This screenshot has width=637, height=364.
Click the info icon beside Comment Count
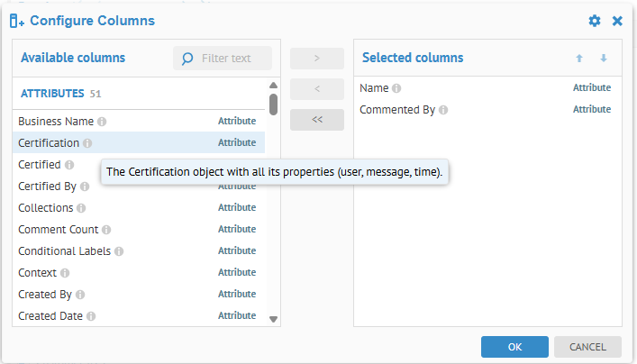[x=106, y=230]
